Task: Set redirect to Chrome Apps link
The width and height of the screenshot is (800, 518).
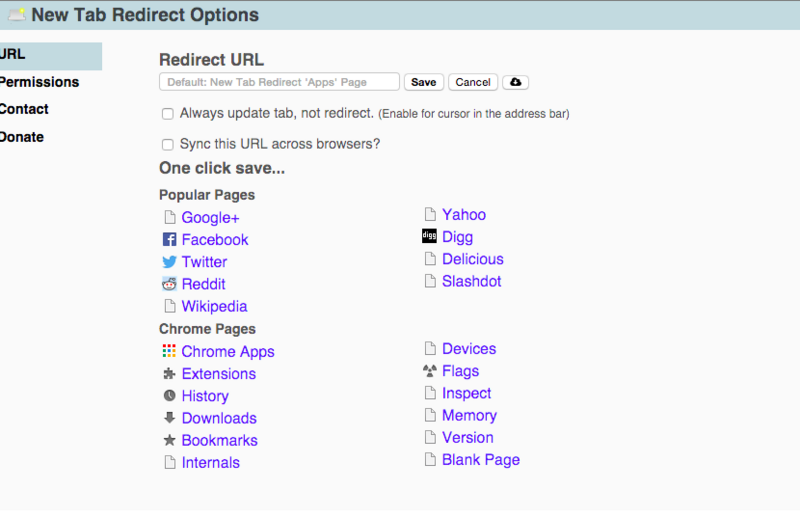Action: click(228, 352)
